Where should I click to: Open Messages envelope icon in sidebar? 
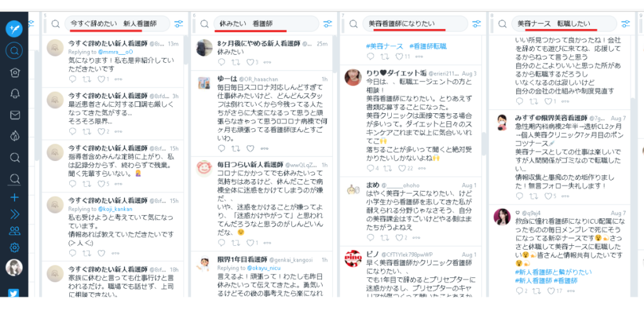pos(14,115)
